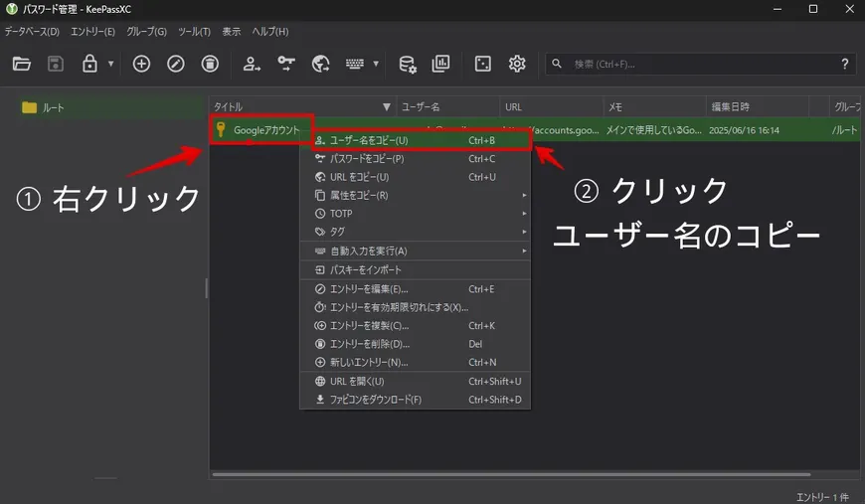Select the Googleアカウント entry
This screenshot has width=865, height=504.
point(265,130)
